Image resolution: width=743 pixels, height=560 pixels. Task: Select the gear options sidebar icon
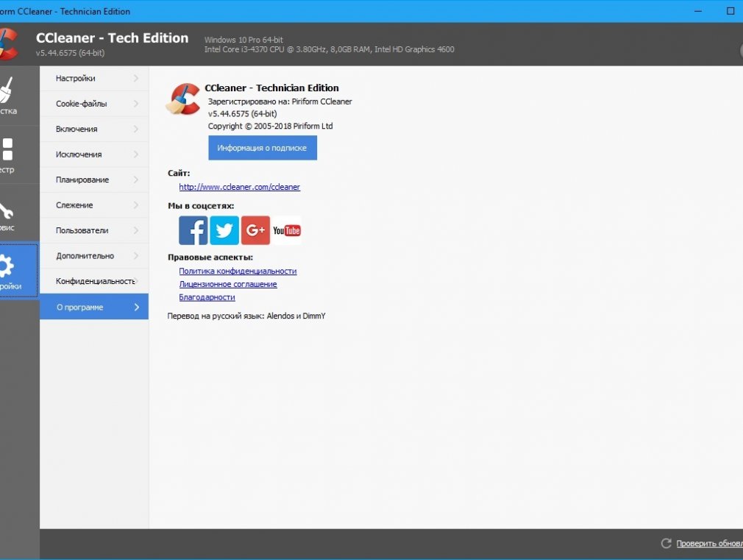coord(7,266)
